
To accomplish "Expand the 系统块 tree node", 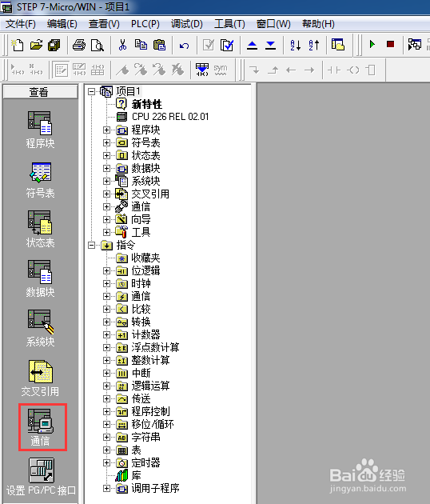I will (106, 181).
